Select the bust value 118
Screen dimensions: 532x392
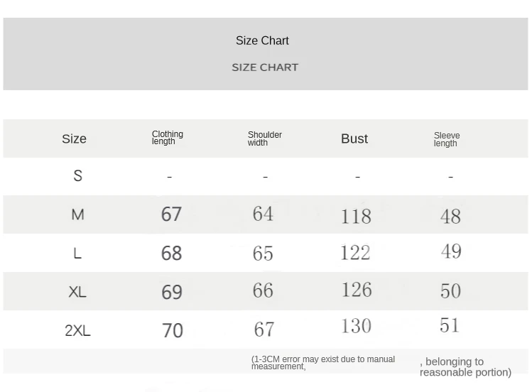pos(356,217)
